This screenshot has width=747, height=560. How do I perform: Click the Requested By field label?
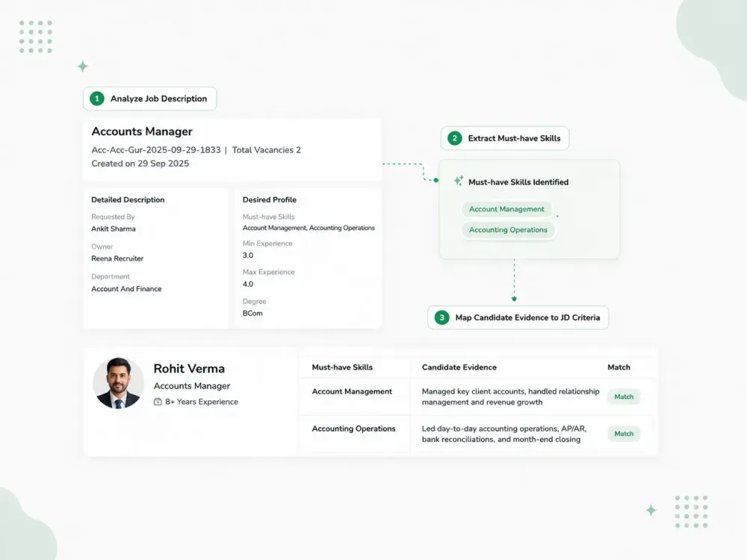pyautogui.click(x=113, y=217)
